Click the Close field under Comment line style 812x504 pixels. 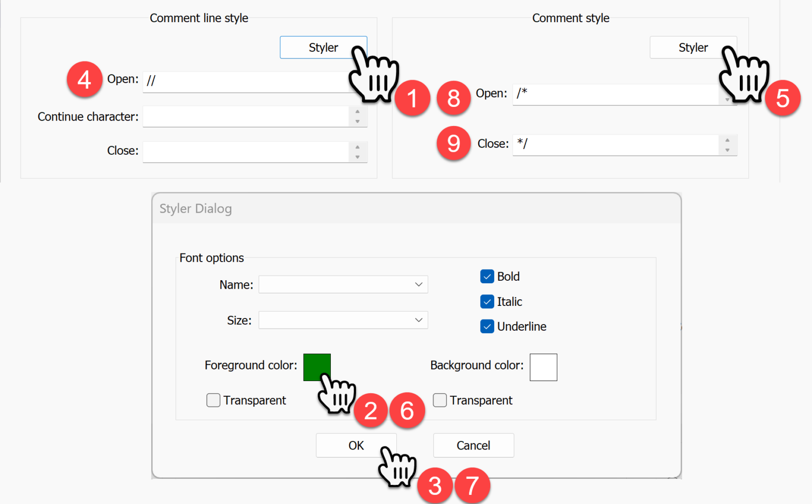click(x=246, y=151)
